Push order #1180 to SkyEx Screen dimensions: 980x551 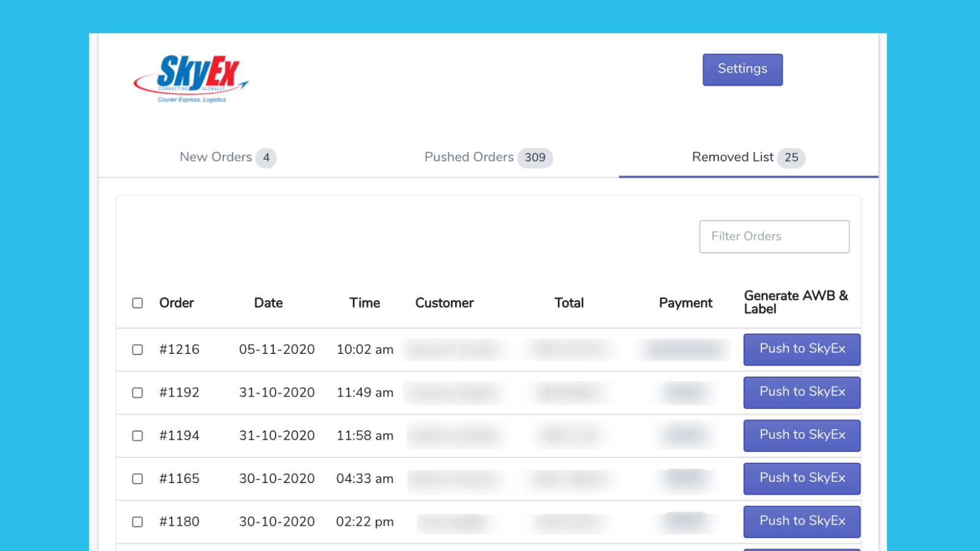[802, 522]
